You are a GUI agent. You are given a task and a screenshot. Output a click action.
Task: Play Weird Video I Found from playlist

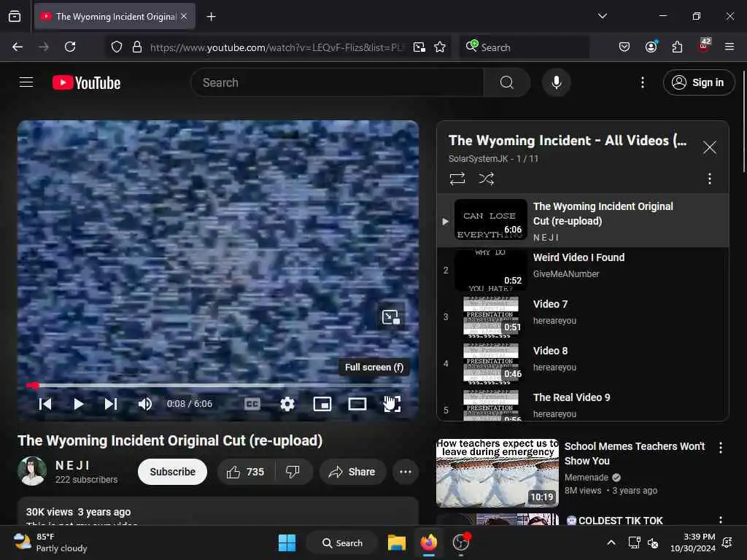583,270
